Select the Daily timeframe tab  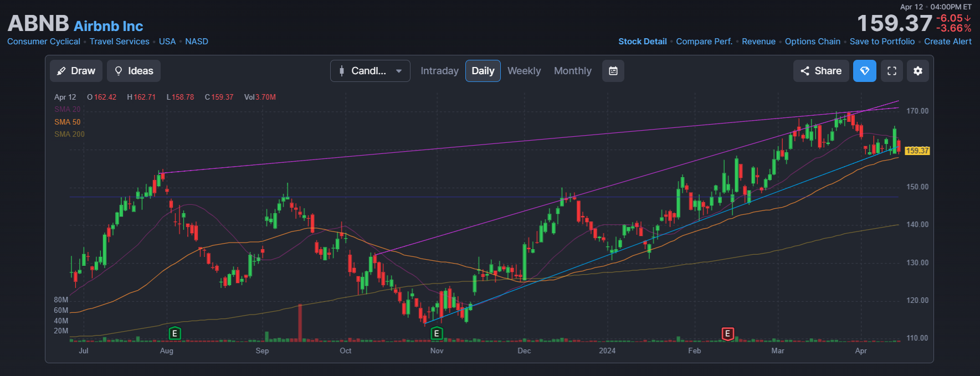coord(483,71)
